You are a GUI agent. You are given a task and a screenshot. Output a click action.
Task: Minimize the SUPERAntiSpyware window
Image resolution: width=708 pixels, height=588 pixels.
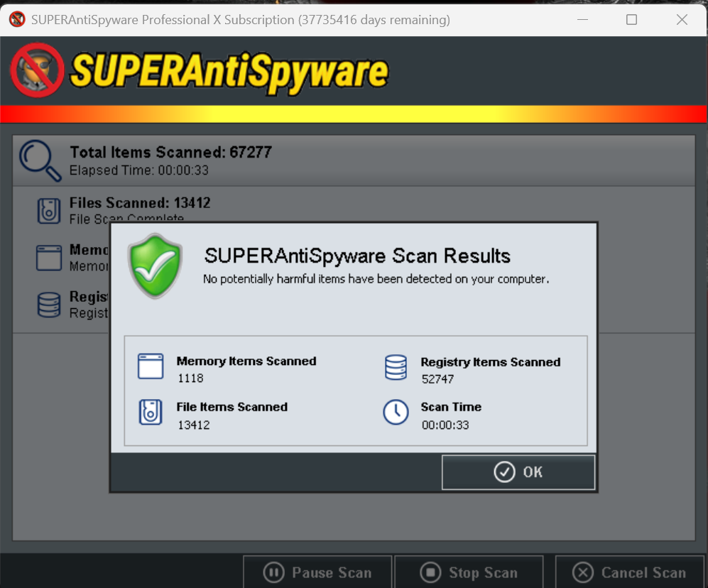pyautogui.click(x=582, y=19)
